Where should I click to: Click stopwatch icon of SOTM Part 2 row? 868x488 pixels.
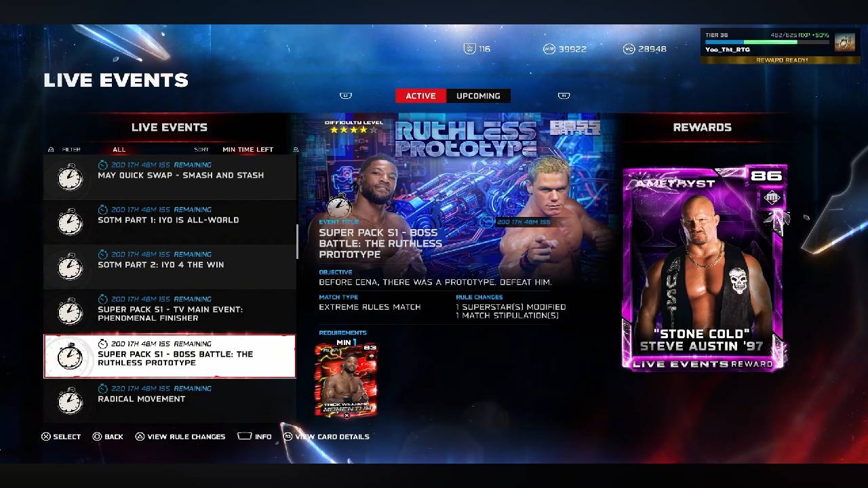70,266
